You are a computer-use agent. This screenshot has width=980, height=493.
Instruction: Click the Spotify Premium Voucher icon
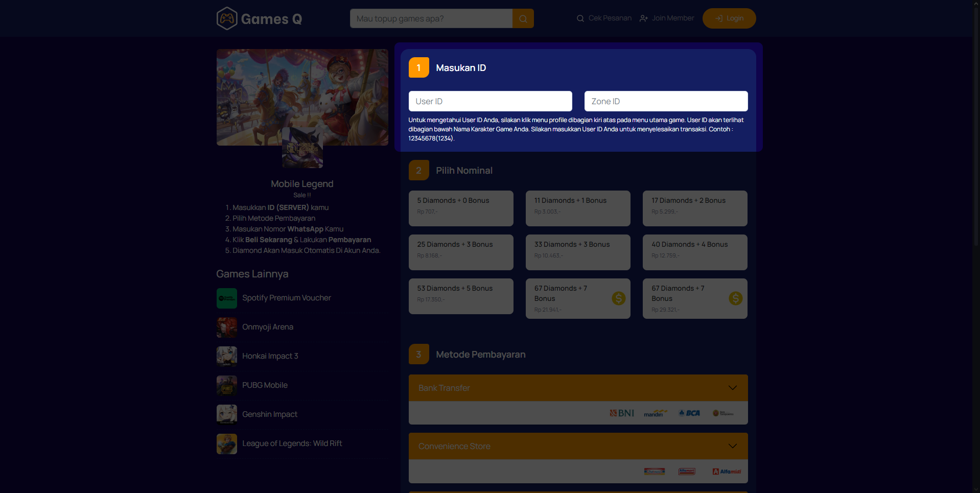(227, 298)
